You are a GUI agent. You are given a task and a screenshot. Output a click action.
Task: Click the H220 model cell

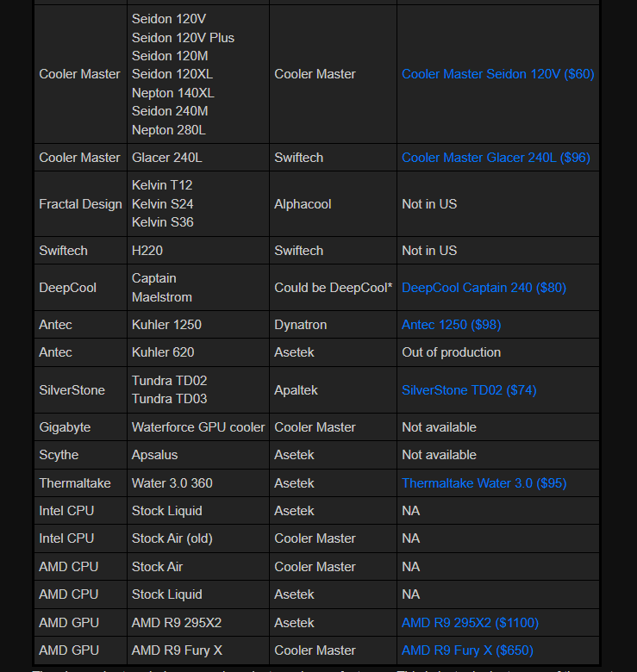[147, 251]
